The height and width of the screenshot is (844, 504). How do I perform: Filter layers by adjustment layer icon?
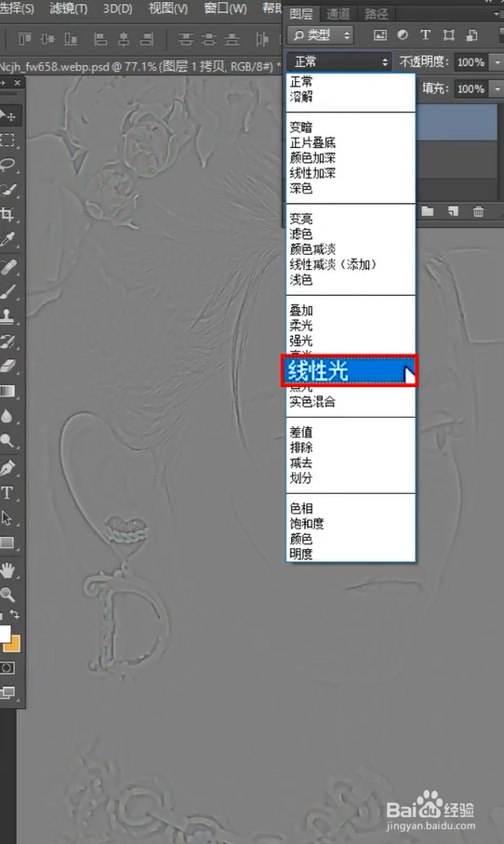(x=403, y=35)
